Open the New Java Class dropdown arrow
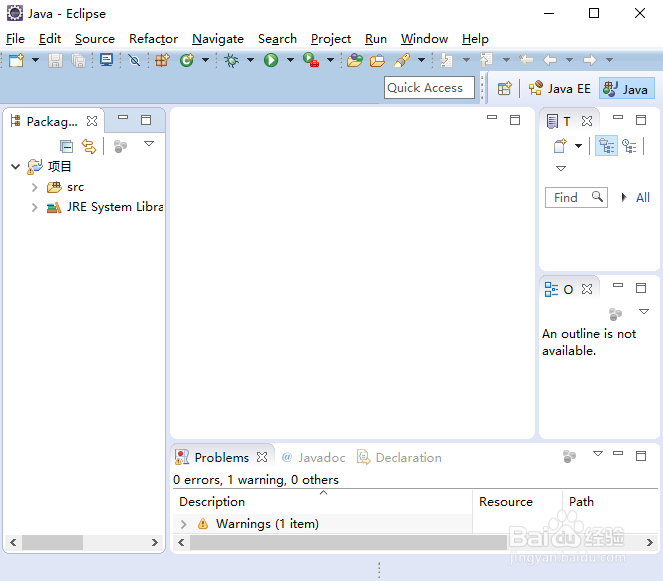 click(x=205, y=60)
